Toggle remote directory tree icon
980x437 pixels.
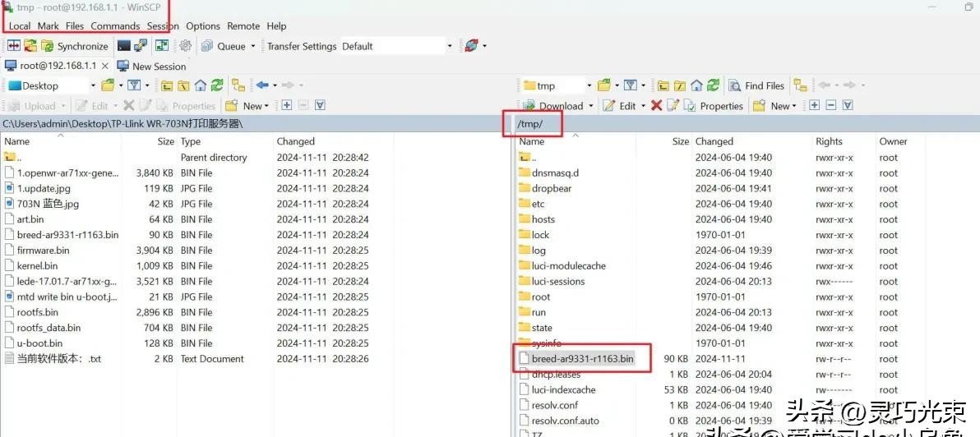click(x=801, y=85)
